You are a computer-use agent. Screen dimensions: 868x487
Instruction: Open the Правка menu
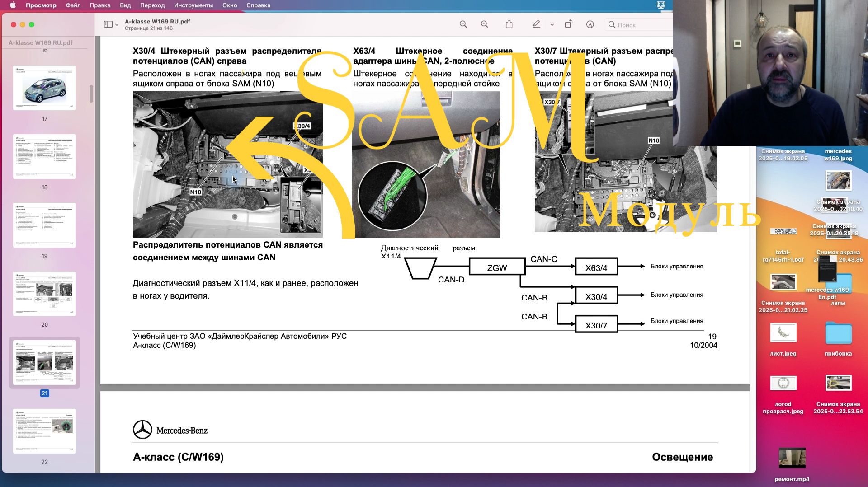click(100, 5)
